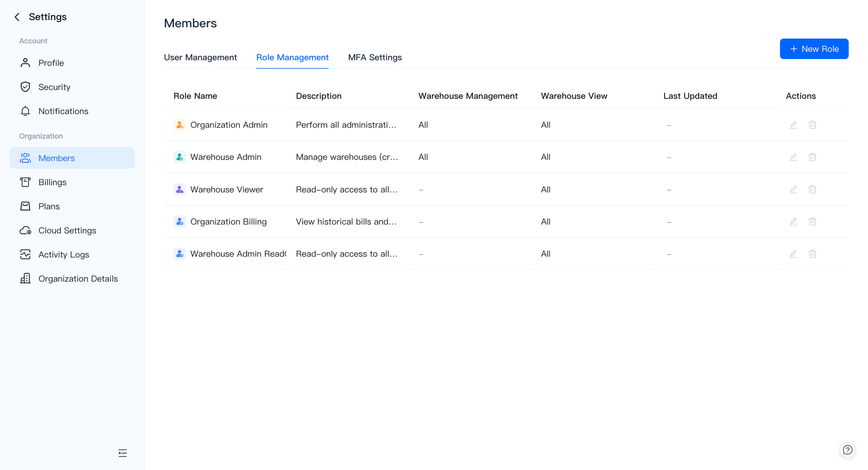Collapse the sidebar using bottom-left icon

(x=123, y=453)
